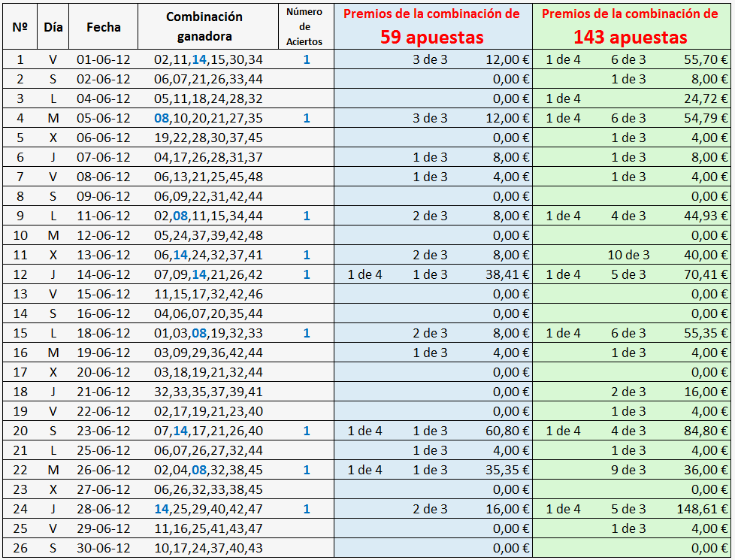Viewport: 735px width, 560px height.
Task: Click the '143 apuestas' prize header
Action: [x=630, y=37]
